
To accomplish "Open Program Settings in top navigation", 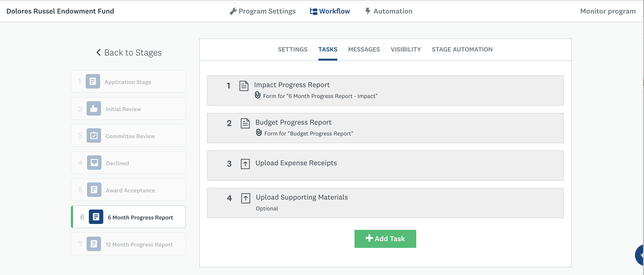I will tap(262, 11).
